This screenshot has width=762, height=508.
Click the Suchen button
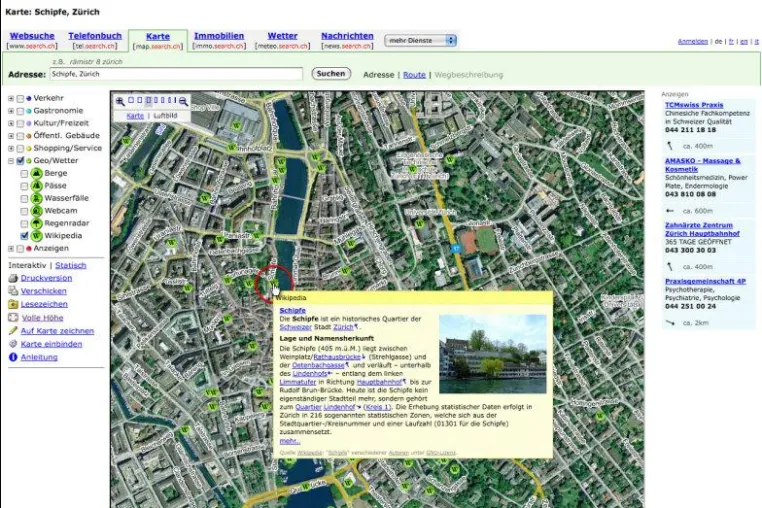tap(331, 74)
